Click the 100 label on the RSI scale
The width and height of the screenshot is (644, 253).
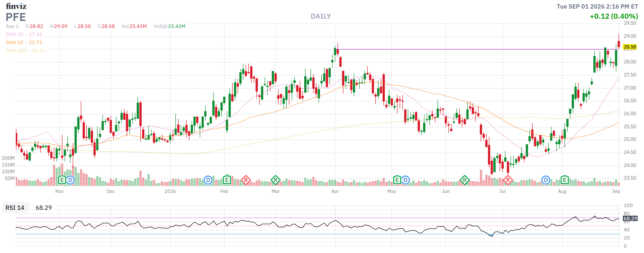click(628, 206)
